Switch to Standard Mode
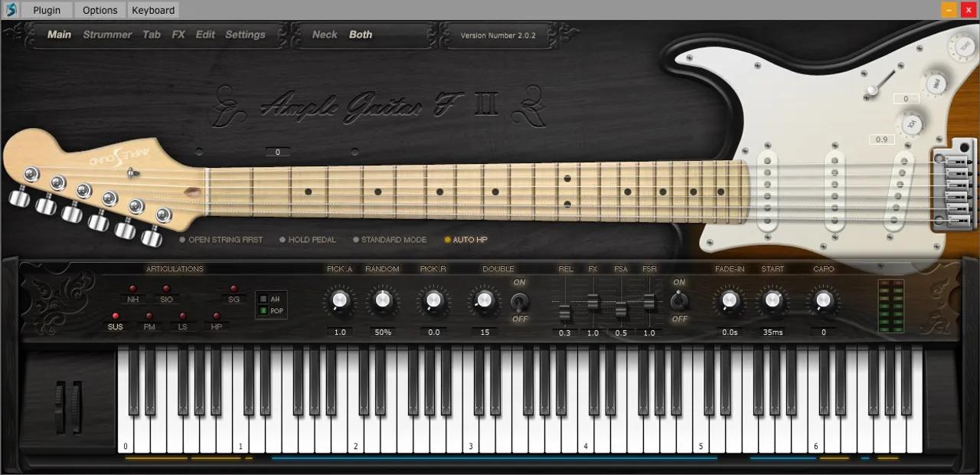Viewport: 980px width, 475px height. pos(390,240)
